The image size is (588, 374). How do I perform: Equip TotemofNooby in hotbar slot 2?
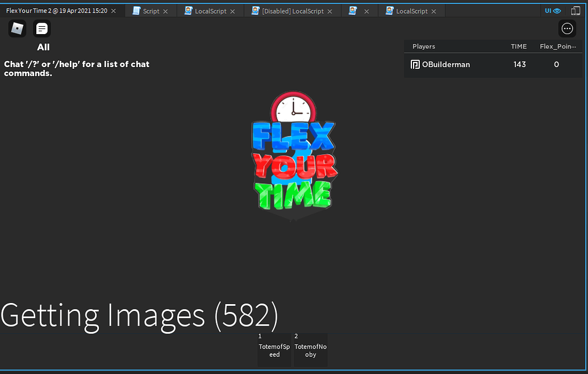point(311,350)
